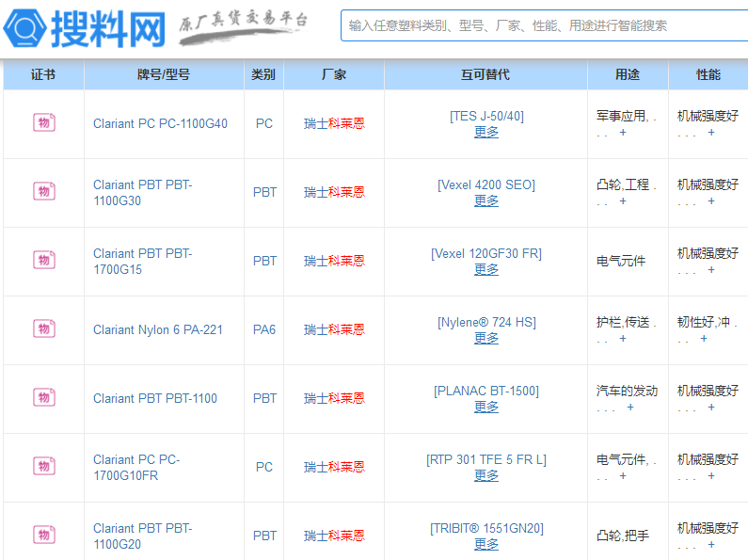748x560 pixels.
Task: Click the plastic search input field
Action: coord(544,25)
